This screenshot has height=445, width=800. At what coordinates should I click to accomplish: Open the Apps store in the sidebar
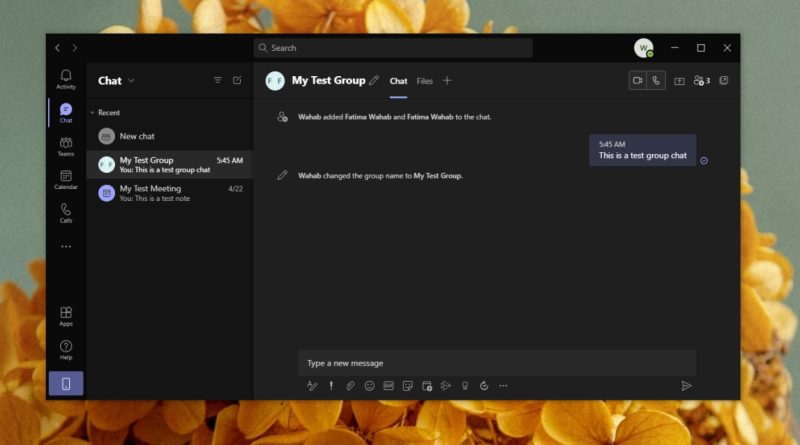click(x=66, y=316)
